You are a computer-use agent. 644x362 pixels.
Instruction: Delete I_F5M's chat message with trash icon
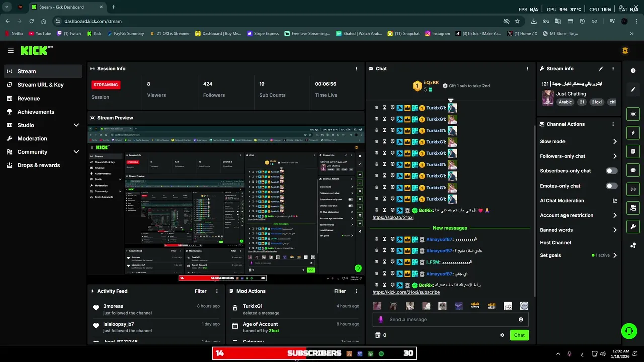(x=376, y=262)
